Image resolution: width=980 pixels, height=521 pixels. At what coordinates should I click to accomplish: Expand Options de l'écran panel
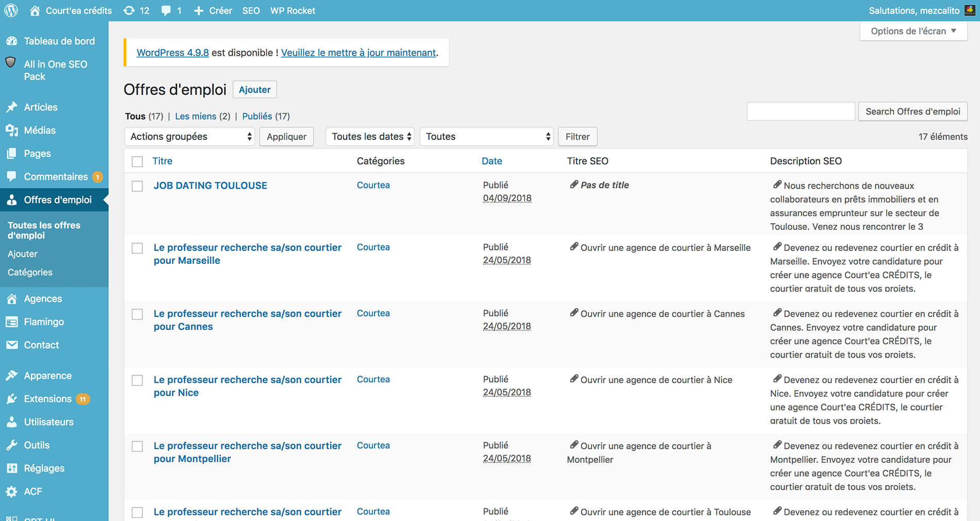913,31
